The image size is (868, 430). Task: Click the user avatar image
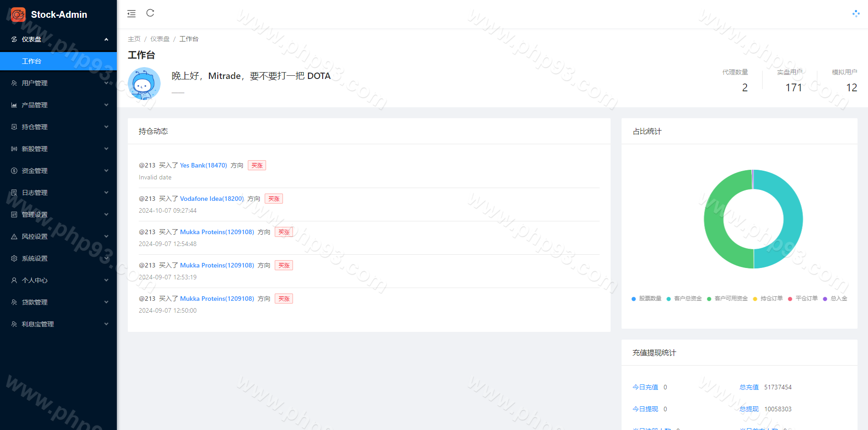pos(144,84)
